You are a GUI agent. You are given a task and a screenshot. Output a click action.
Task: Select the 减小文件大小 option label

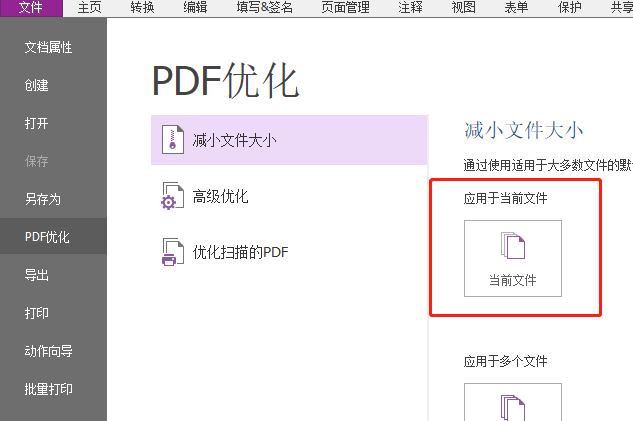tap(235, 140)
